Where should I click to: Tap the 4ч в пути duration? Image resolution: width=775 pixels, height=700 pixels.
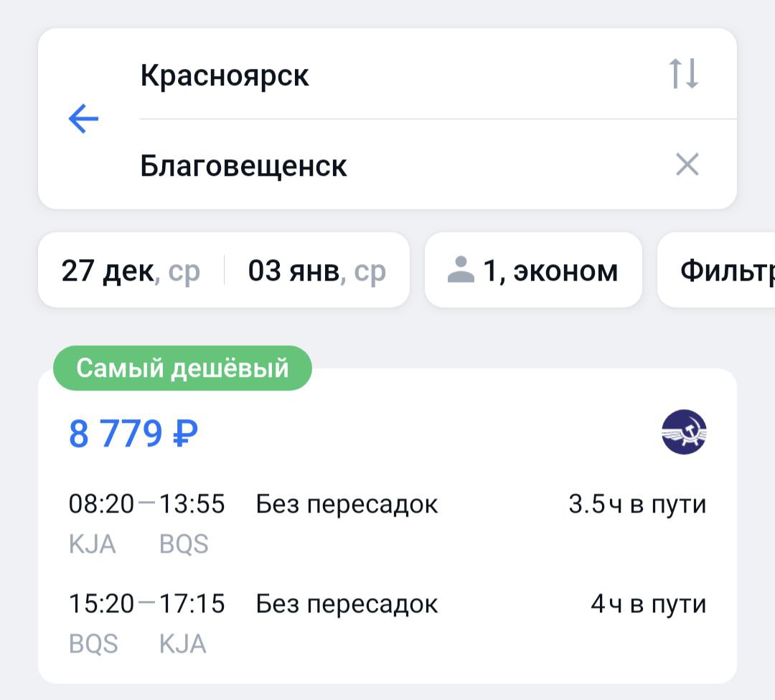click(648, 604)
